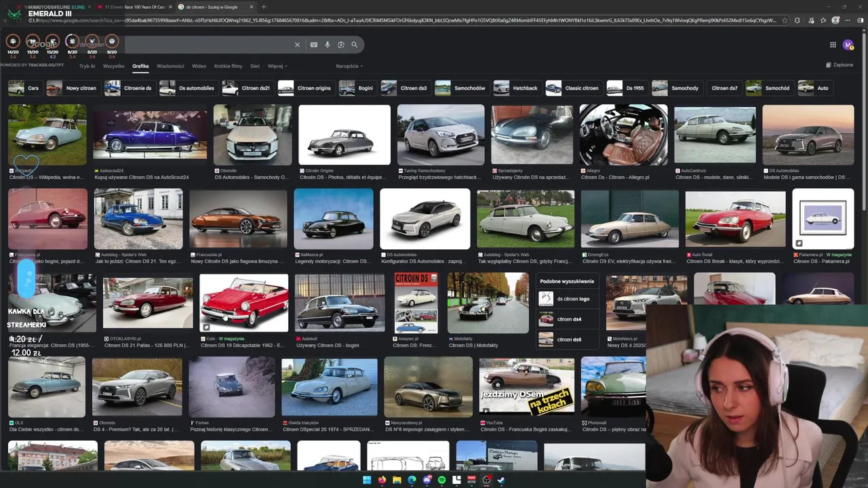868x488 pixels.
Task: Filter by the Nowy citroen chip
Action: [73, 88]
